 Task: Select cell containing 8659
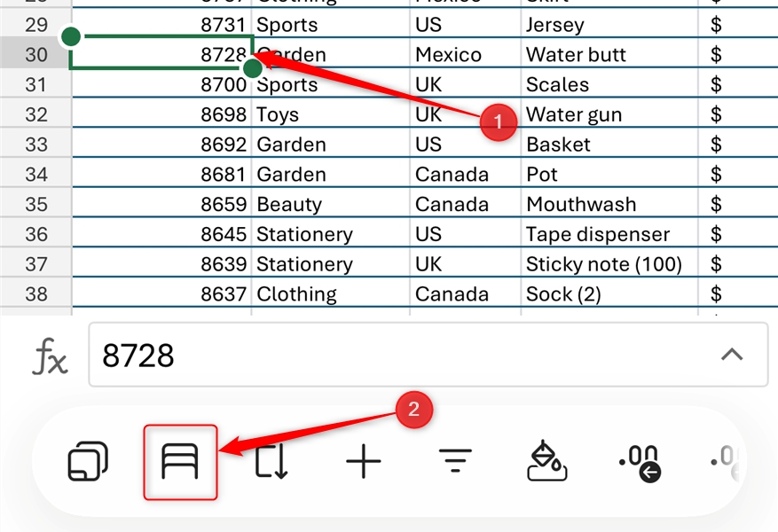[x=161, y=204]
